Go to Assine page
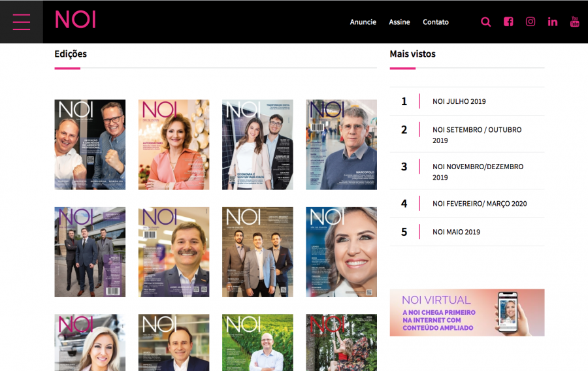Screen dimensions: 588x371 [x=399, y=22]
